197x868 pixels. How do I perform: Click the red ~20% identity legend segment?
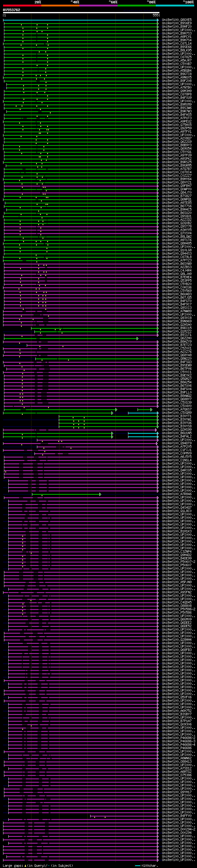(22, 6)
